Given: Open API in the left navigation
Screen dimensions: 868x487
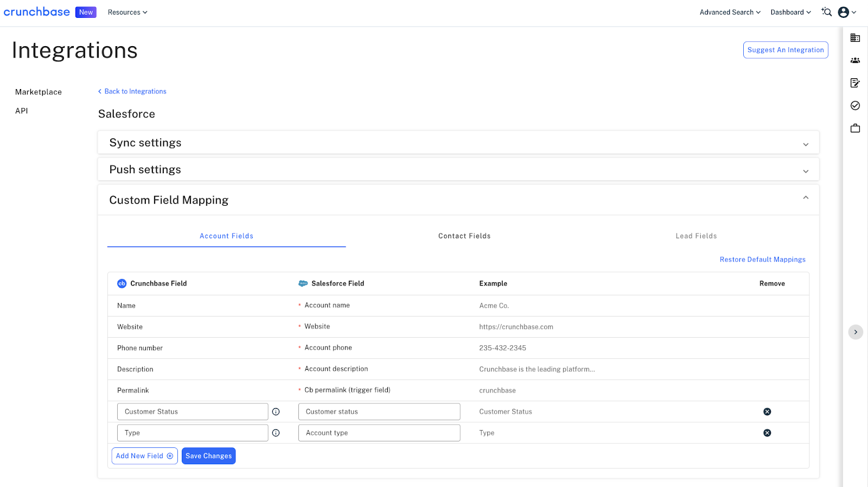Looking at the screenshot, I should coord(22,111).
